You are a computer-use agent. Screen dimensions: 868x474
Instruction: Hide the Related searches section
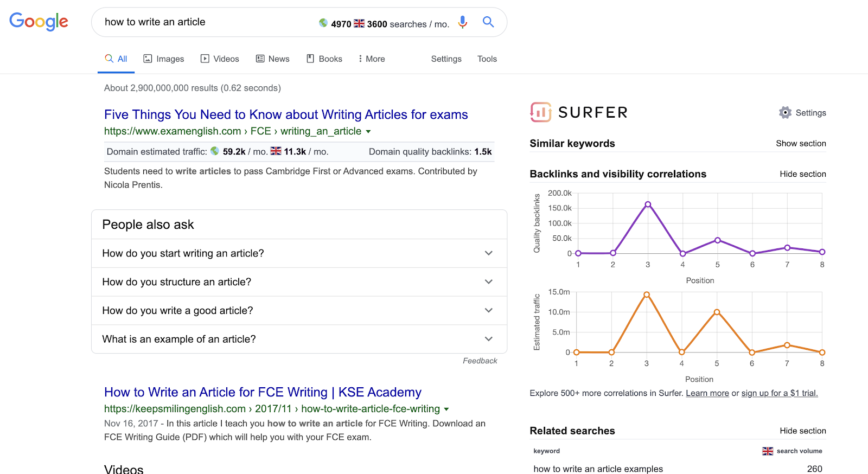click(x=802, y=431)
